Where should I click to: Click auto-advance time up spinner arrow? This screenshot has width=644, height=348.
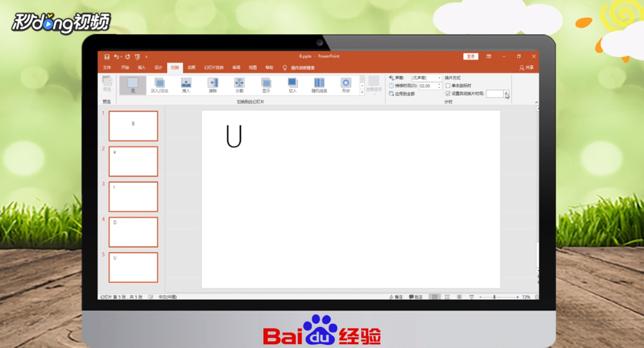(x=507, y=92)
